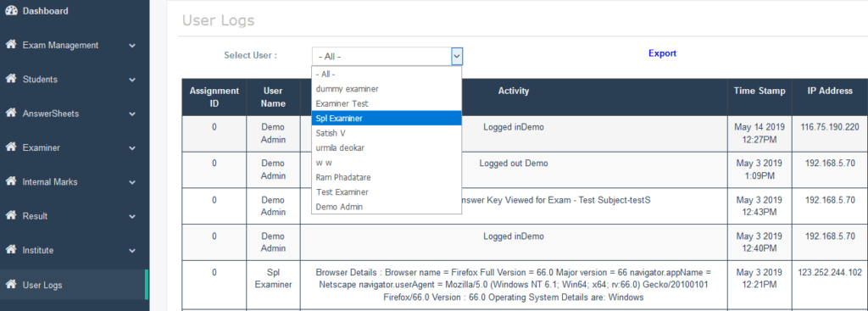Expand the Exam Management chevron
Screen dimensions: 868x311
132,46
